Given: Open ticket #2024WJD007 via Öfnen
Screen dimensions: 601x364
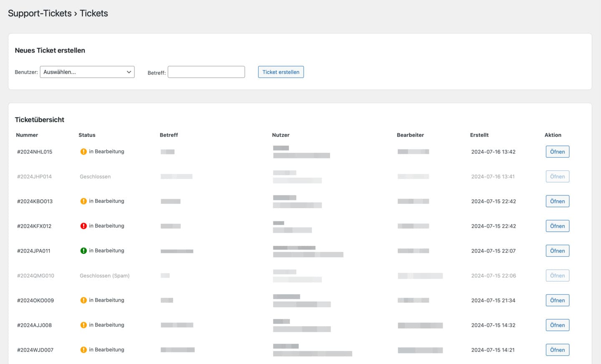Looking at the screenshot, I should (557, 350).
